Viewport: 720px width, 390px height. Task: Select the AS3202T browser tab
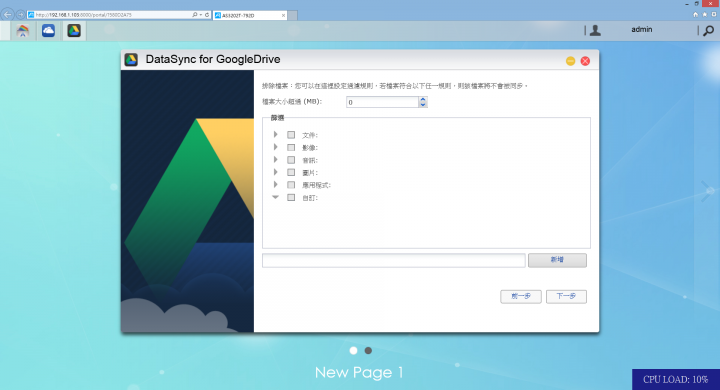(250, 16)
